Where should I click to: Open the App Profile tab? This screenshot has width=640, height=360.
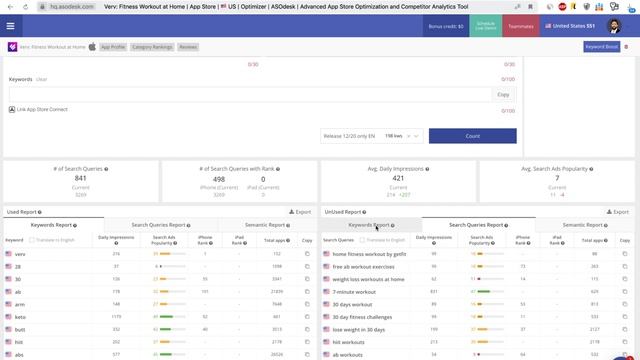tap(113, 47)
